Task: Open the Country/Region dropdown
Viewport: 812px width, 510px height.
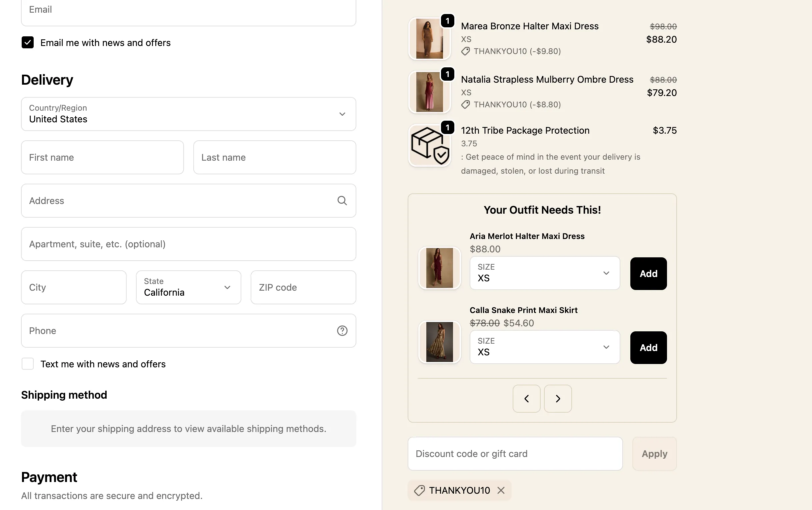Action: pos(189,114)
